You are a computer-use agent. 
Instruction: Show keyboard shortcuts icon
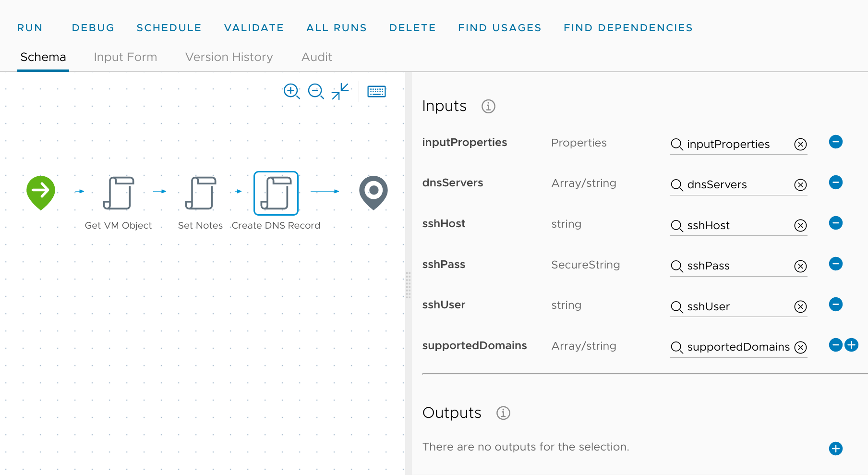(376, 91)
